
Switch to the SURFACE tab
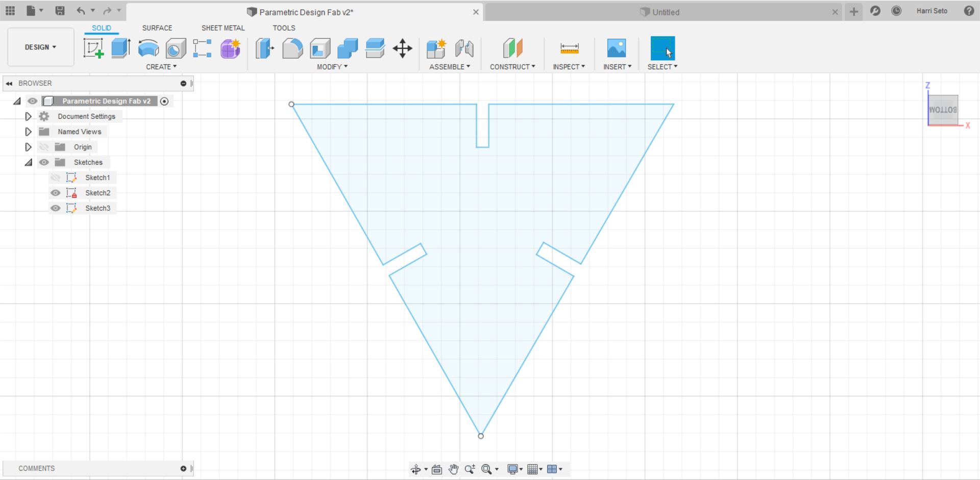tap(157, 28)
